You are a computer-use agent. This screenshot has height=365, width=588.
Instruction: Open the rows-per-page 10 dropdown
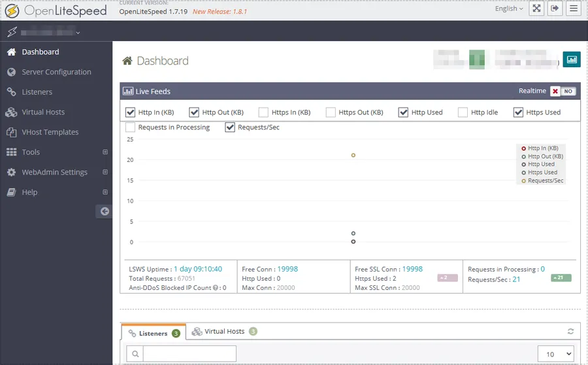[x=556, y=354]
